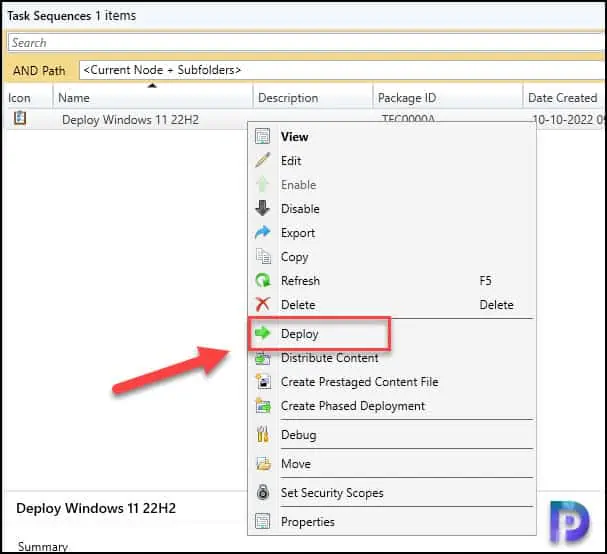Choose Move menu entry
This screenshot has width=607, height=554.
click(x=392, y=463)
